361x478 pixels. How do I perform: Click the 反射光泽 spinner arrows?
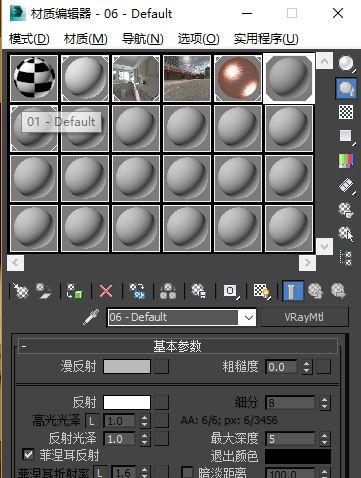point(144,439)
